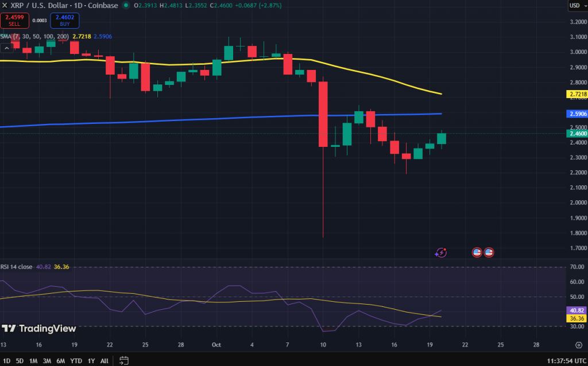
Task: Select the 1M time range
Action: click(33, 361)
